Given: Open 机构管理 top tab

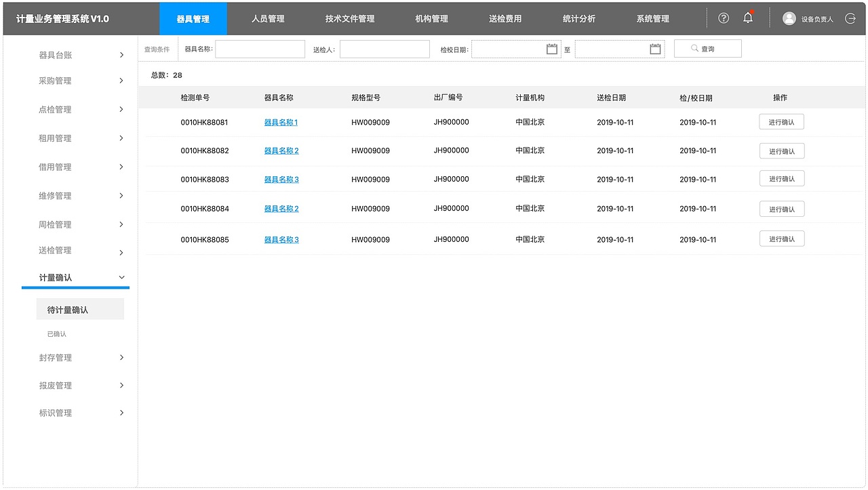Looking at the screenshot, I should (432, 19).
